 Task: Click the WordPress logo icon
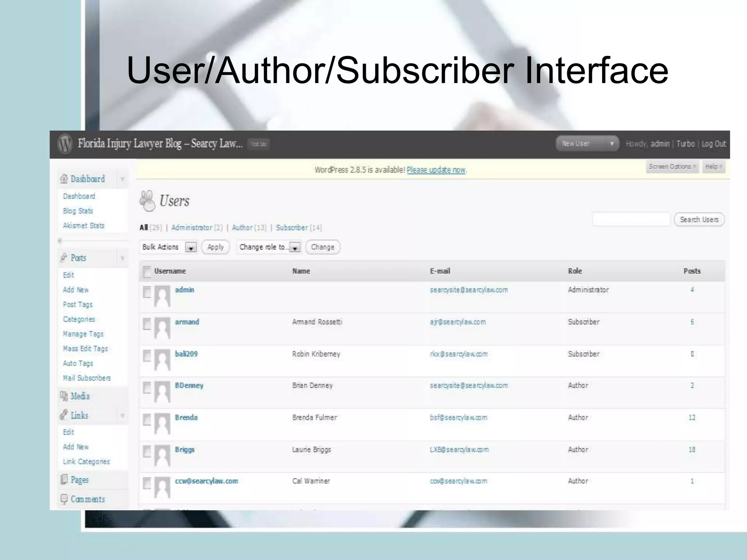click(65, 144)
